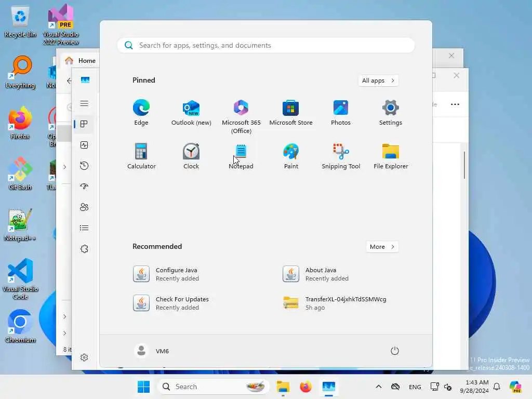Screen dimensions: 532x399
Task: Open the Clock app
Action: [191, 156]
